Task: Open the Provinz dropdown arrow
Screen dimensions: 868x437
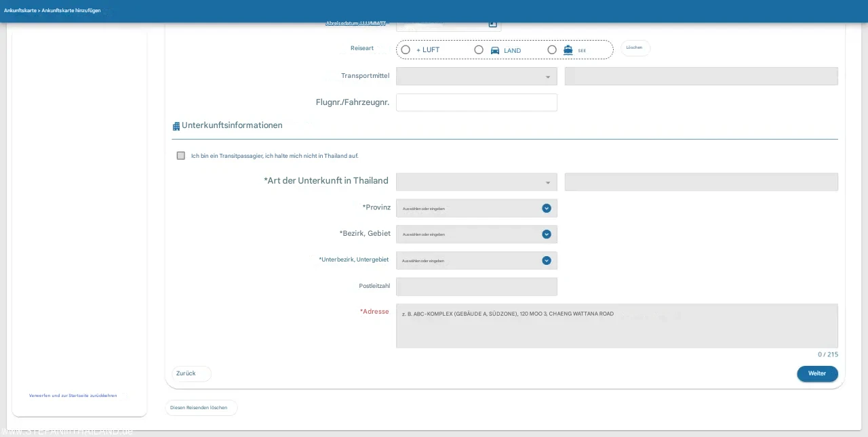Action: point(547,208)
